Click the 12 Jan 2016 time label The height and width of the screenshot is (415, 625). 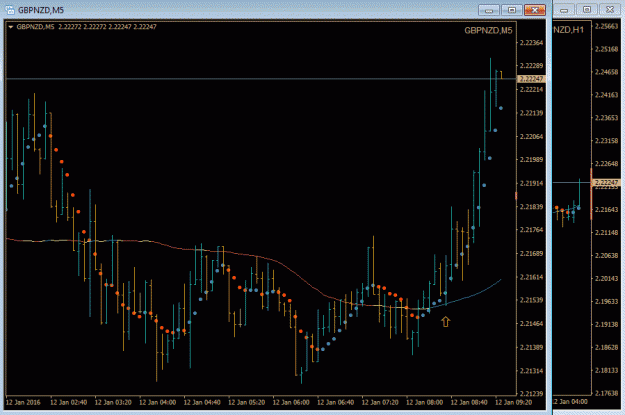(23, 402)
